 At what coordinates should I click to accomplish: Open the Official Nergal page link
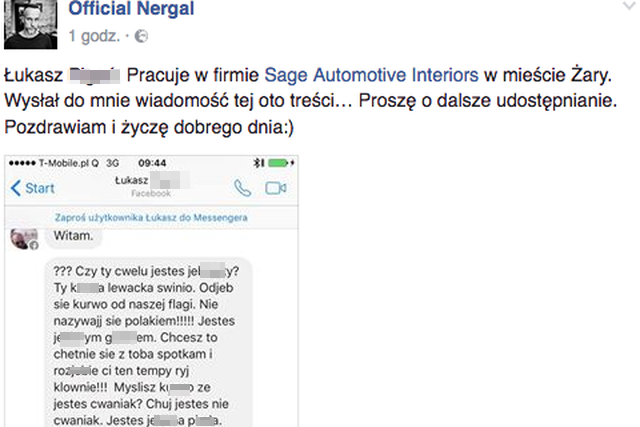131,8
